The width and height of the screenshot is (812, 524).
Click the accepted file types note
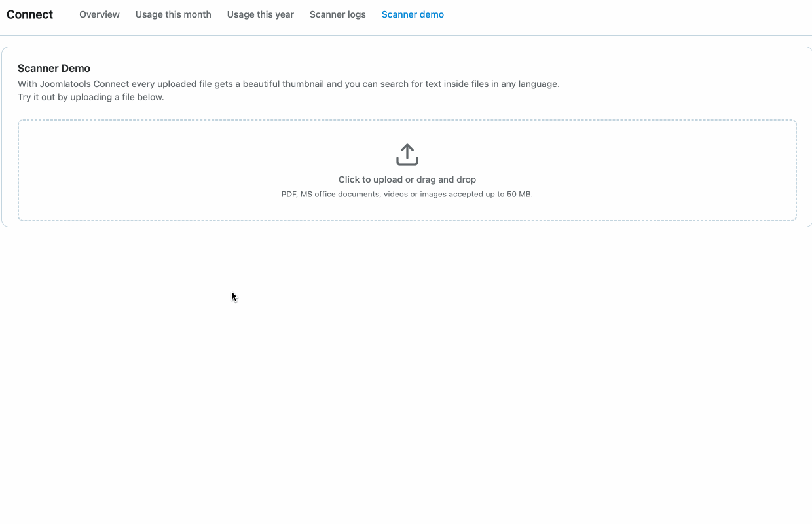click(407, 194)
